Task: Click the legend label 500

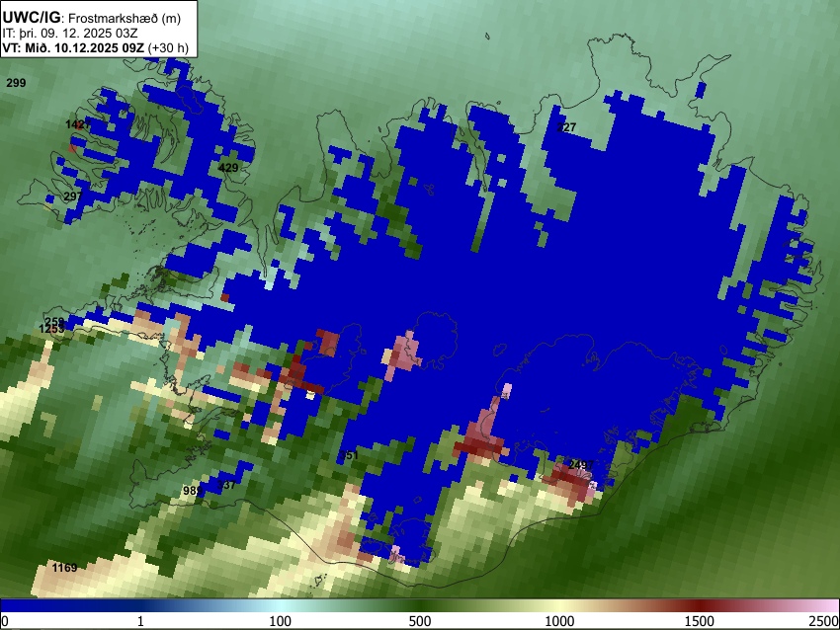Action: (420, 621)
